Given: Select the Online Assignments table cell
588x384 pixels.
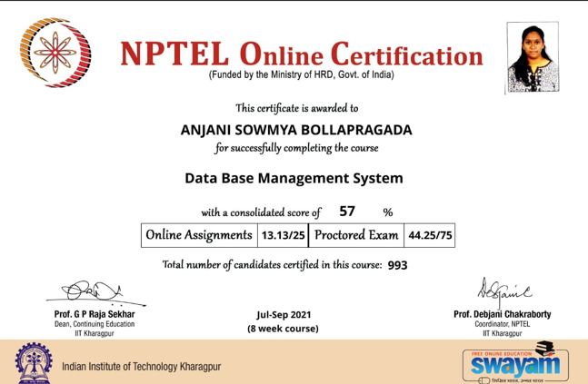Looking at the screenshot, I should 199,235.
